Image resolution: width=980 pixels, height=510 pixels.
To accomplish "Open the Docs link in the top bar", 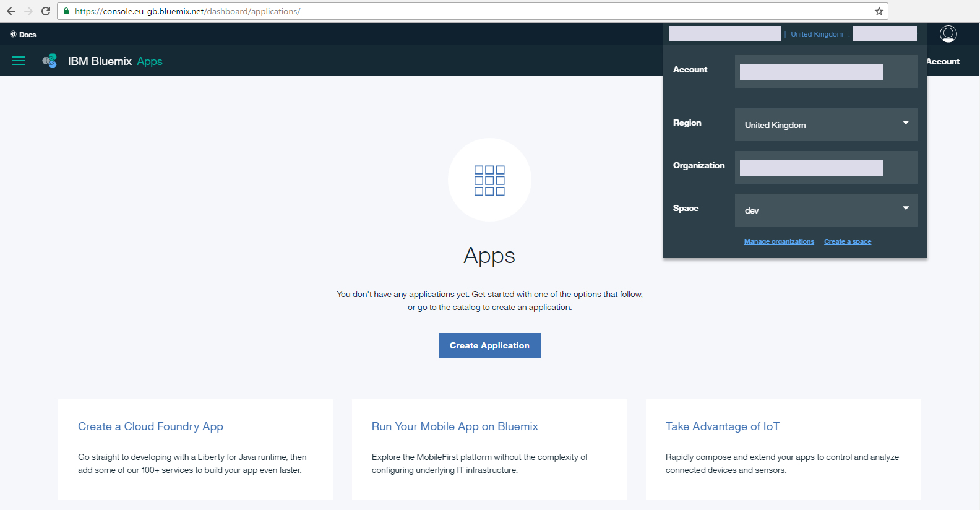I will pos(24,35).
